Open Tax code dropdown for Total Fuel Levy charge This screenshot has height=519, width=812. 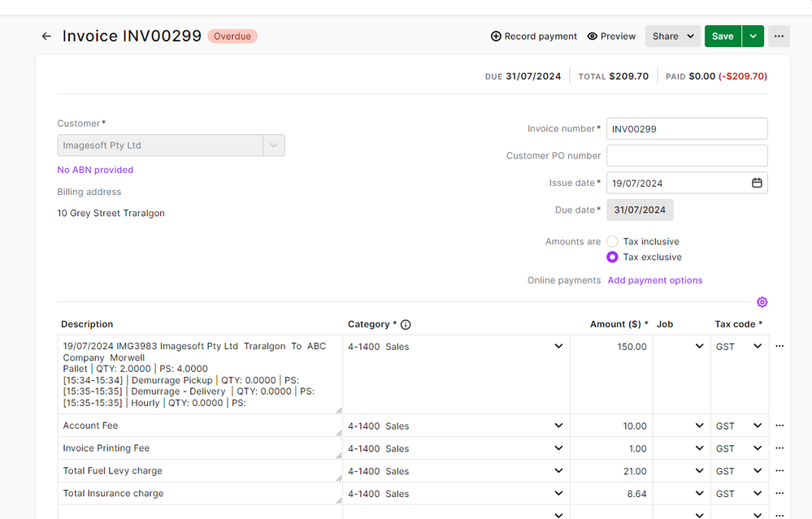(x=758, y=471)
